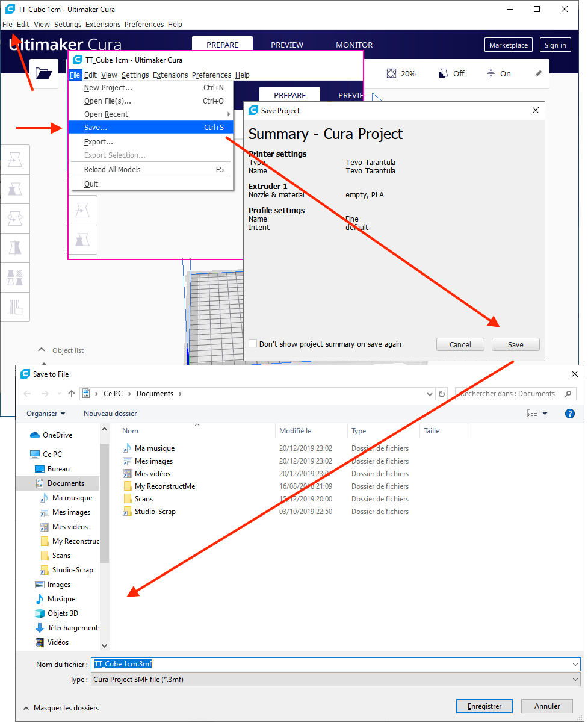Go back in the Save to File dialog
Image resolution: width=588 pixels, height=726 pixels.
pyautogui.click(x=27, y=394)
